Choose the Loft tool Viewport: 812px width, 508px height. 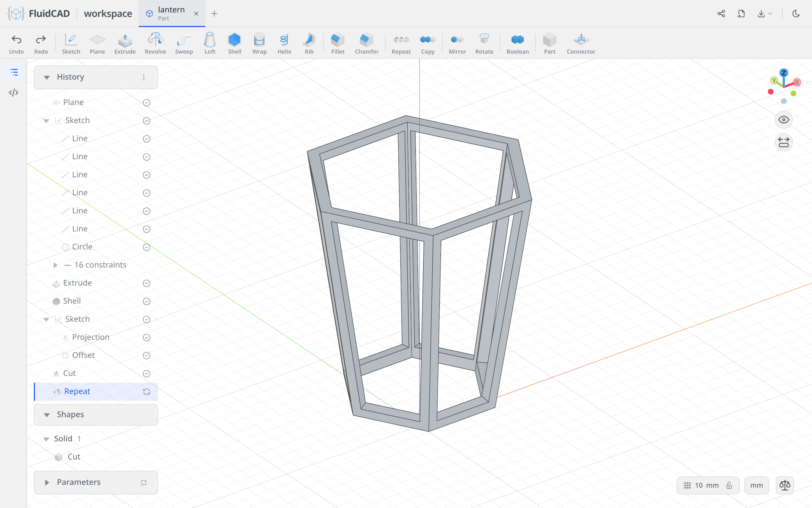coord(210,44)
